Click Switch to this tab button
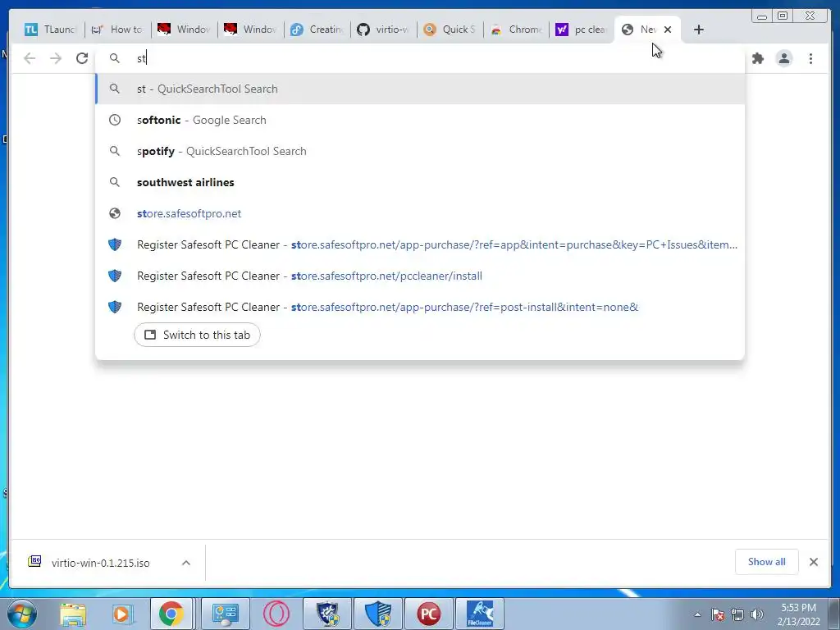Image resolution: width=840 pixels, height=630 pixels. tap(197, 335)
